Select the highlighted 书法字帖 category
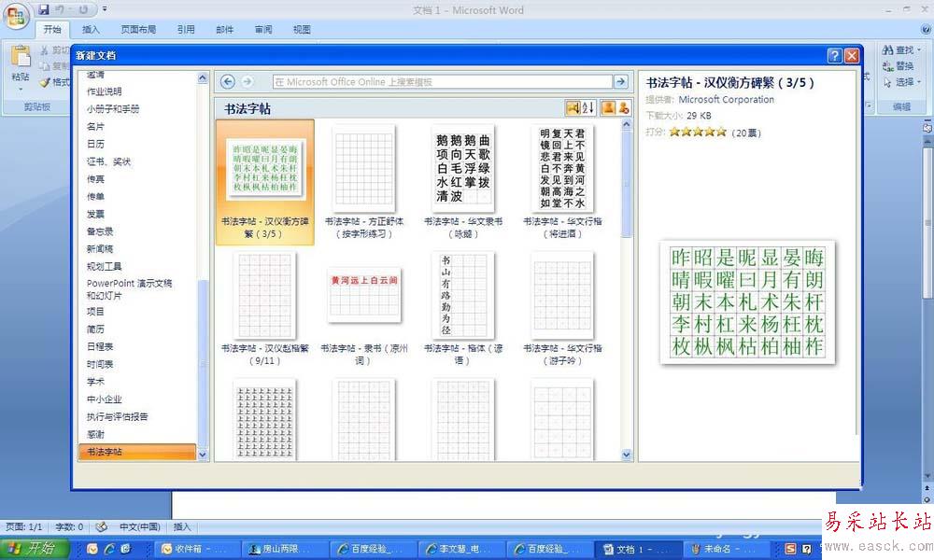Image resolution: width=934 pixels, height=560 pixels. click(137, 452)
